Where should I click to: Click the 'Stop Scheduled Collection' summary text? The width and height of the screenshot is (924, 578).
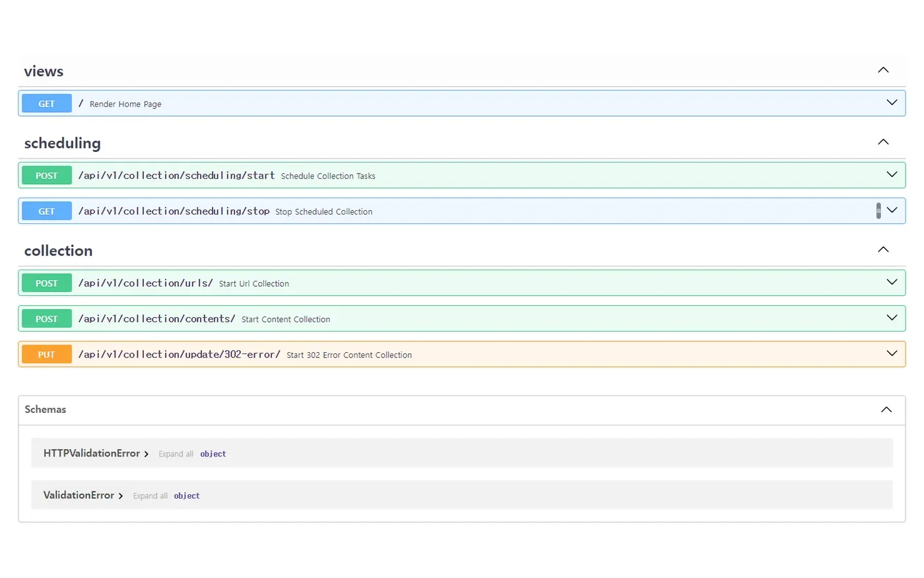[x=324, y=212]
